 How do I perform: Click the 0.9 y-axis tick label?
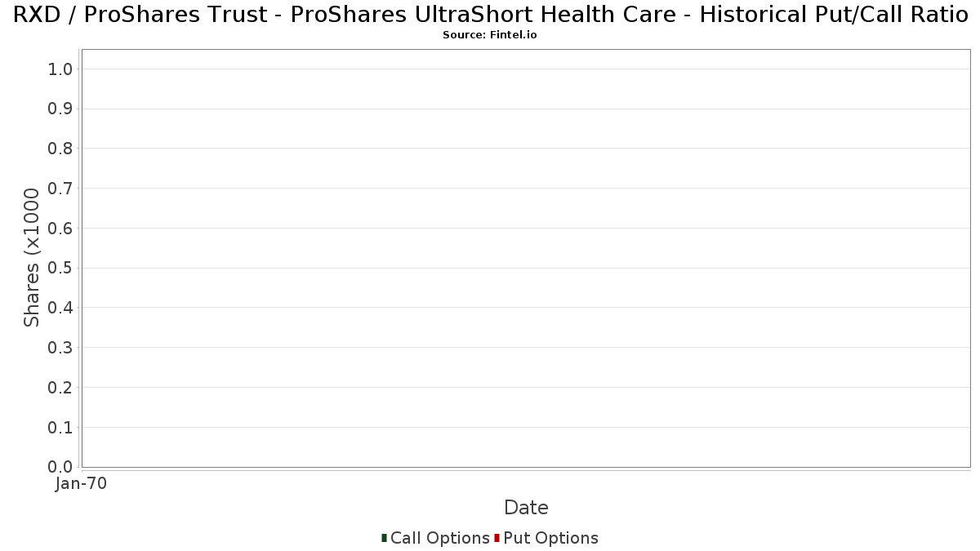coord(61,109)
